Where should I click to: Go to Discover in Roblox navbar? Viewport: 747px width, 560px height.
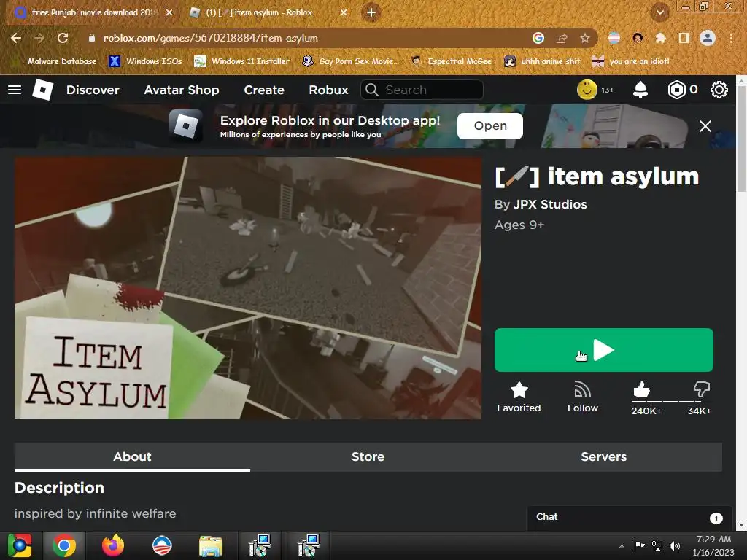point(93,90)
